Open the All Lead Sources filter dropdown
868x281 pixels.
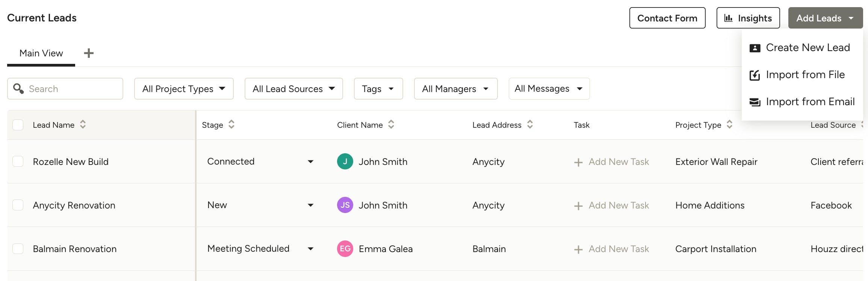point(293,89)
